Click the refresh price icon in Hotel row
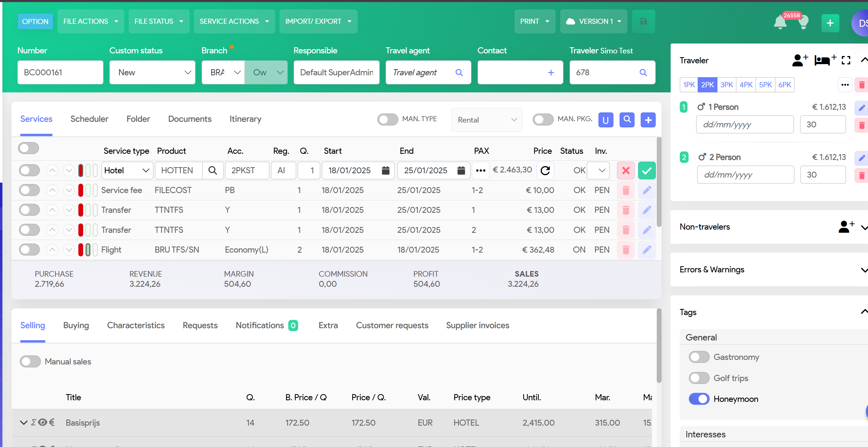The width and height of the screenshot is (868, 447). pyautogui.click(x=545, y=171)
